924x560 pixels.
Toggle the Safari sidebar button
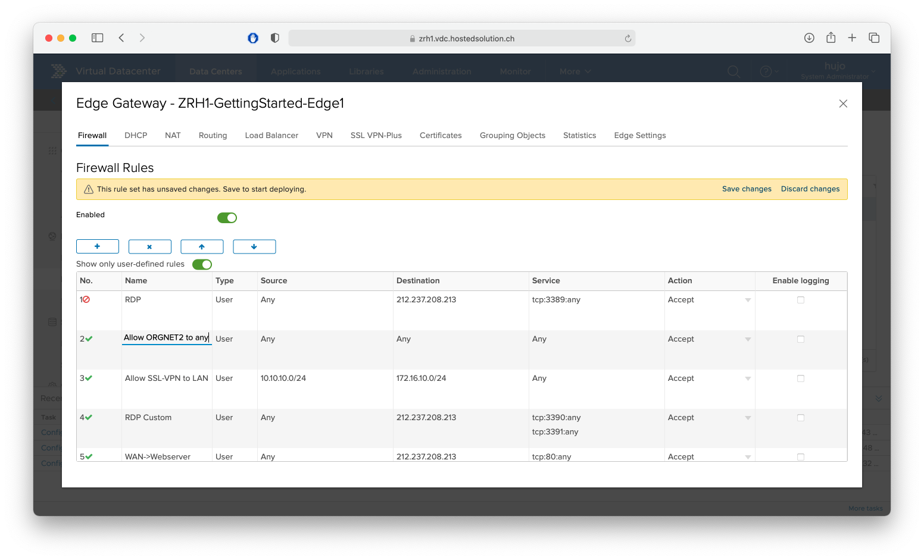(x=98, y=38)
